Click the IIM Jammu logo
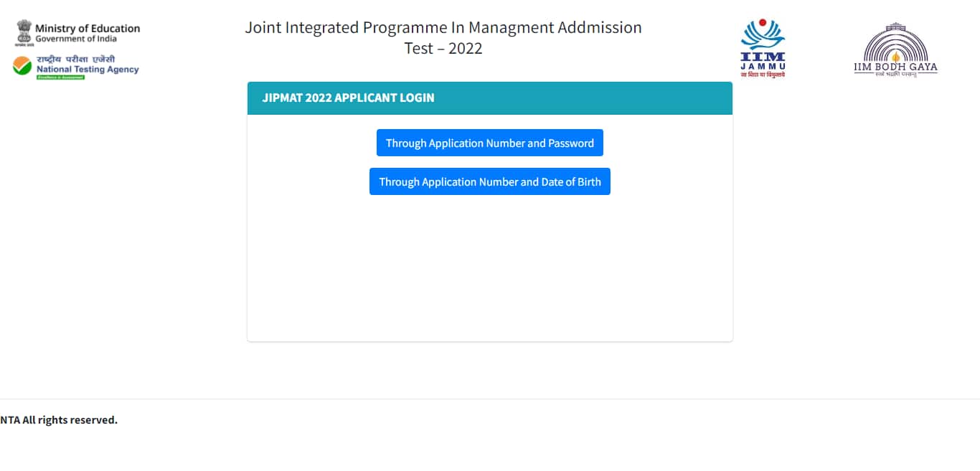 tap(763, 48)
